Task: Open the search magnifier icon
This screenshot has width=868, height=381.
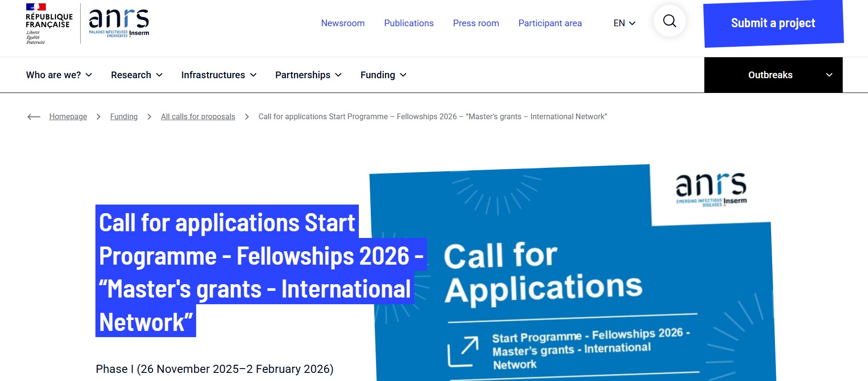Action: click(x=669, y=21)
